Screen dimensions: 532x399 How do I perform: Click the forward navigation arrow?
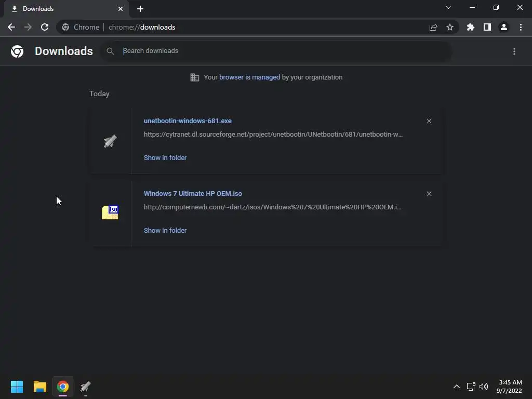[28, 27]
